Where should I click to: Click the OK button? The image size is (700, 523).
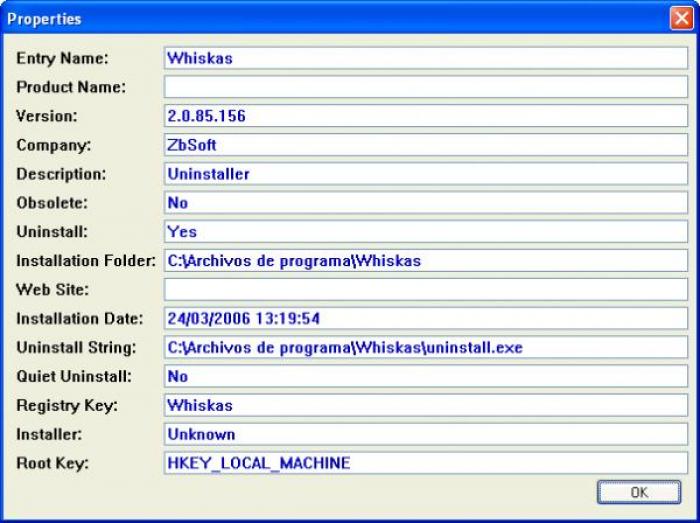(639, 492)
